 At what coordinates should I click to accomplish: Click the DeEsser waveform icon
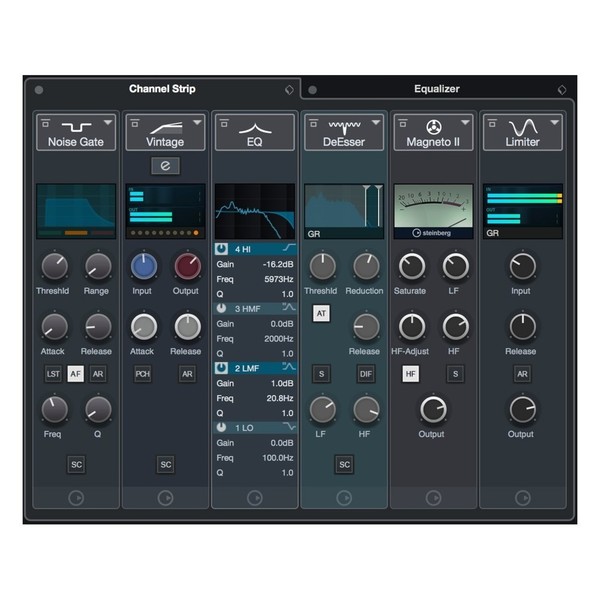[344, 127]
